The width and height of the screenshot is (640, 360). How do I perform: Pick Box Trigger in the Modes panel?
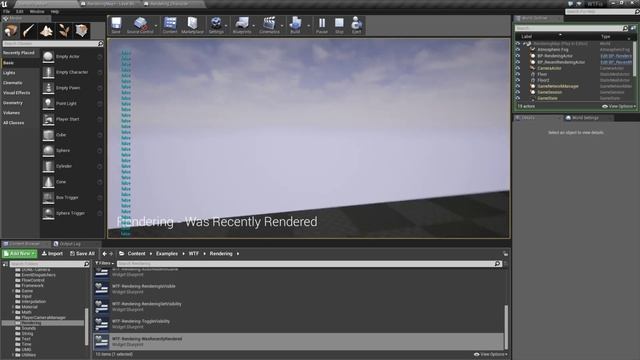click(72, 198)
